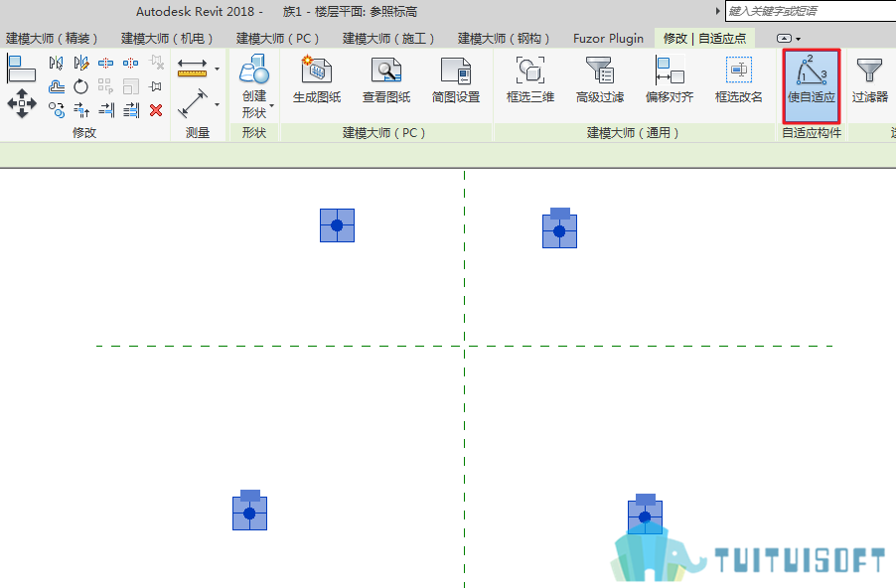Select the Move tool
Image resolution: width=896 pixels, height=588 pixels.
click(22, 103)
